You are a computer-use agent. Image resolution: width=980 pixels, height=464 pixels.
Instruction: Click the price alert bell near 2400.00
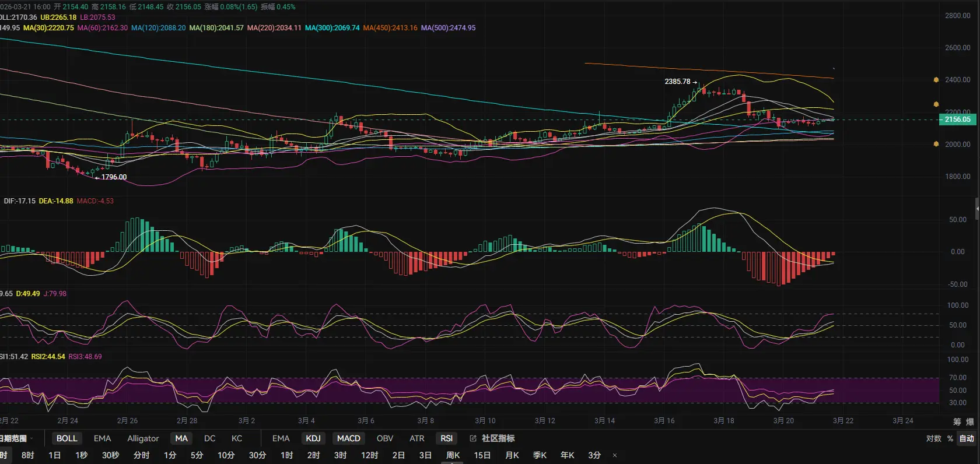click(936, 80)
